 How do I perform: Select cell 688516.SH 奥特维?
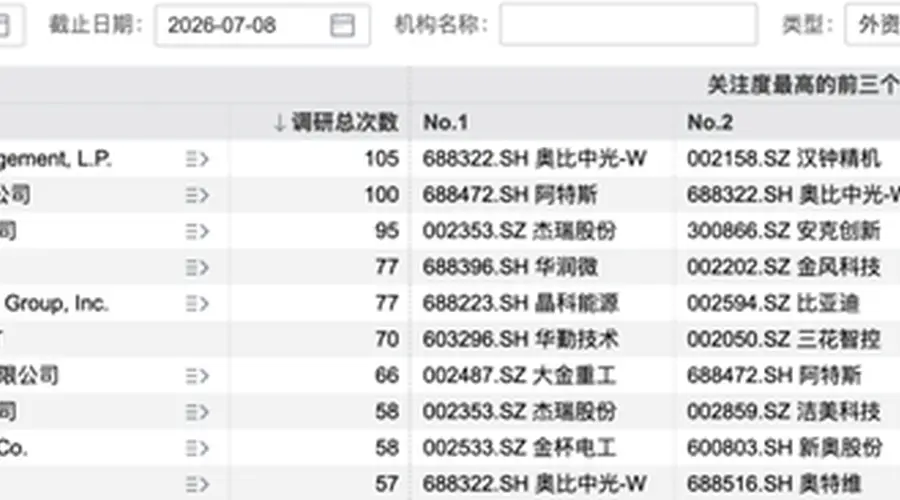click(x=774, y=484)
